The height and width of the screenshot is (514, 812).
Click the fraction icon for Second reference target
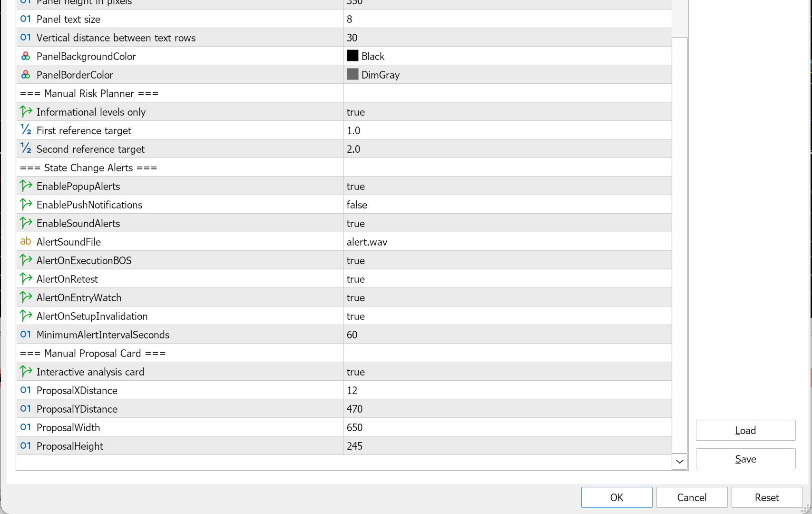point(26,149)
